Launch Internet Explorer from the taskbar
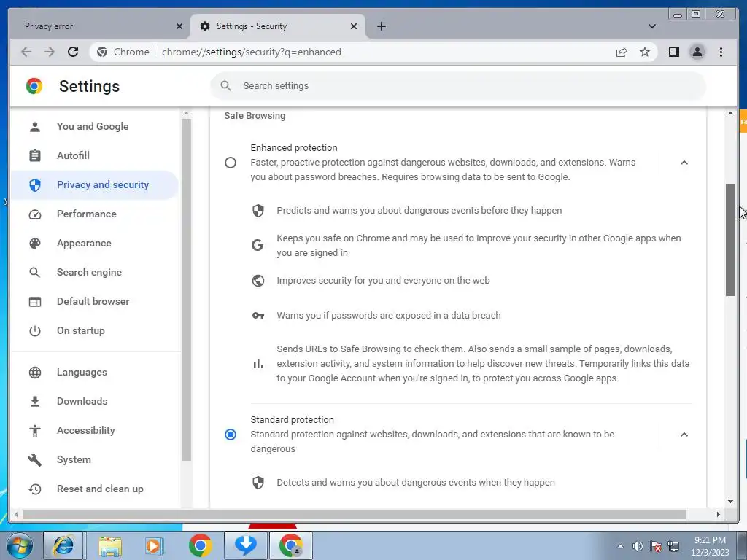This screenshot has width=747, height=560. coord(64,545)
